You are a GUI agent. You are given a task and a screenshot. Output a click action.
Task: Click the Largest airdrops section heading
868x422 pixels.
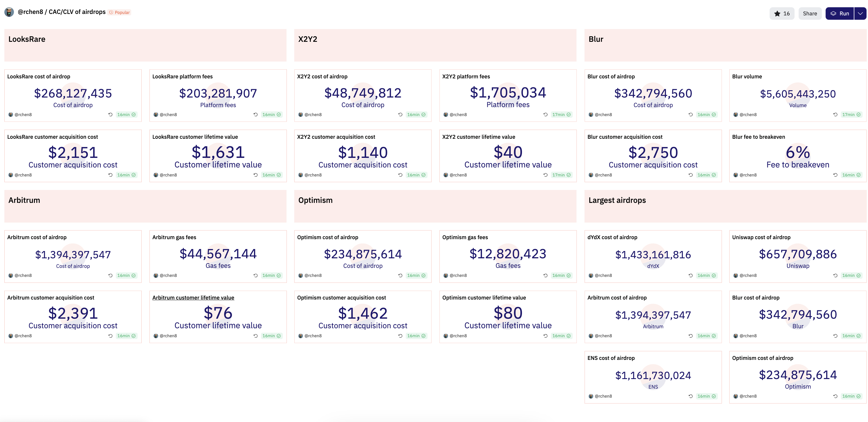(x=617, y=200)
